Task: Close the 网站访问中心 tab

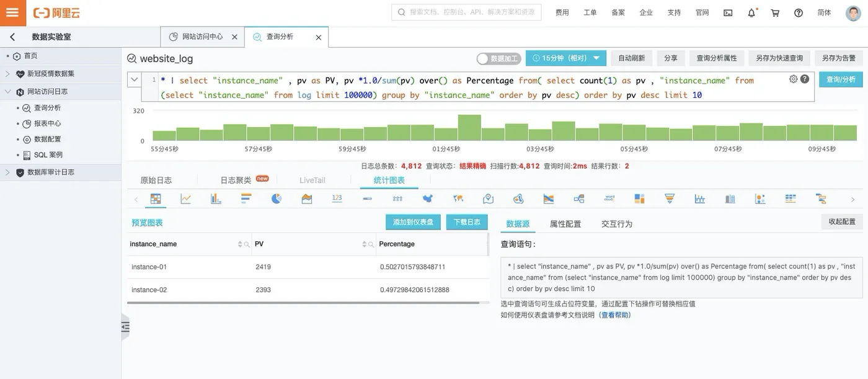Action: pos(234,37)
